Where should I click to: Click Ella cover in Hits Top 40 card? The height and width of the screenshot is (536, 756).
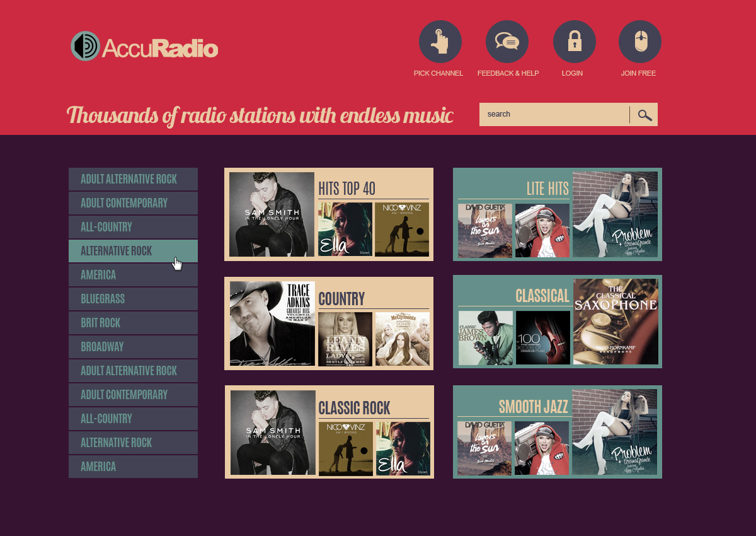point(345,229)
